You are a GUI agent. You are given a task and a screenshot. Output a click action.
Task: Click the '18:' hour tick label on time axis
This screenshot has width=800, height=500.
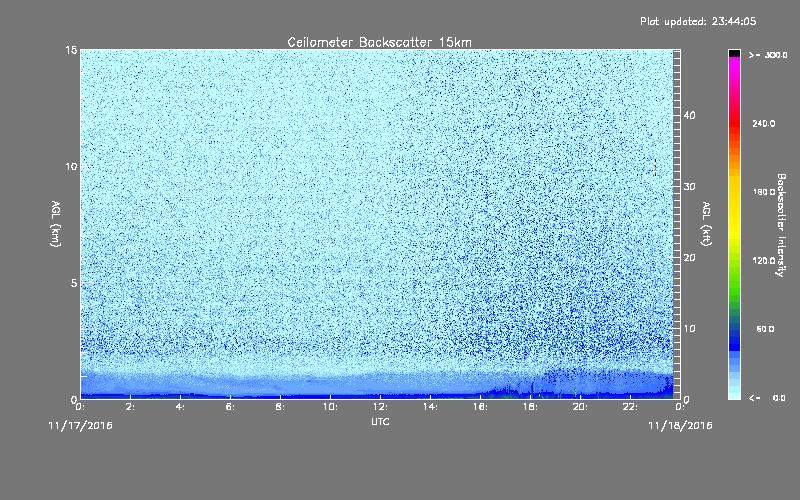pos(530,407)
